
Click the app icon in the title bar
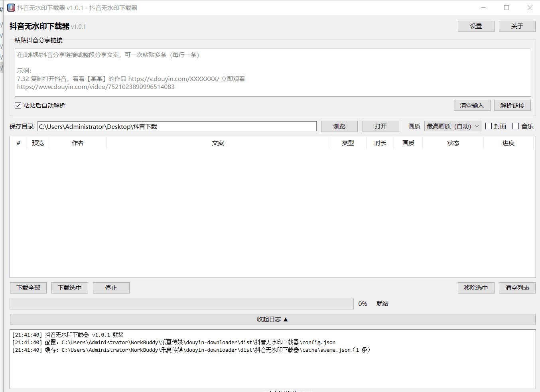[x=11, y=8]
